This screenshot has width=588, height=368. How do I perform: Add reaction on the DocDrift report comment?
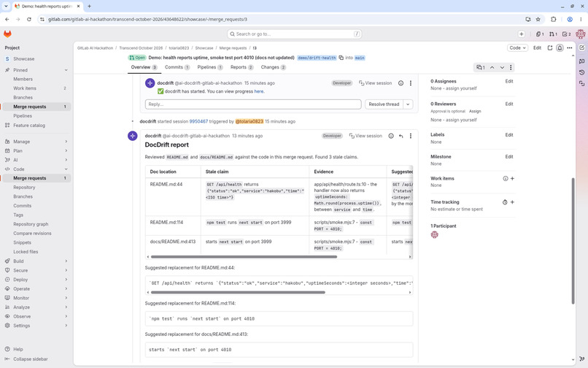coord(391,136)
